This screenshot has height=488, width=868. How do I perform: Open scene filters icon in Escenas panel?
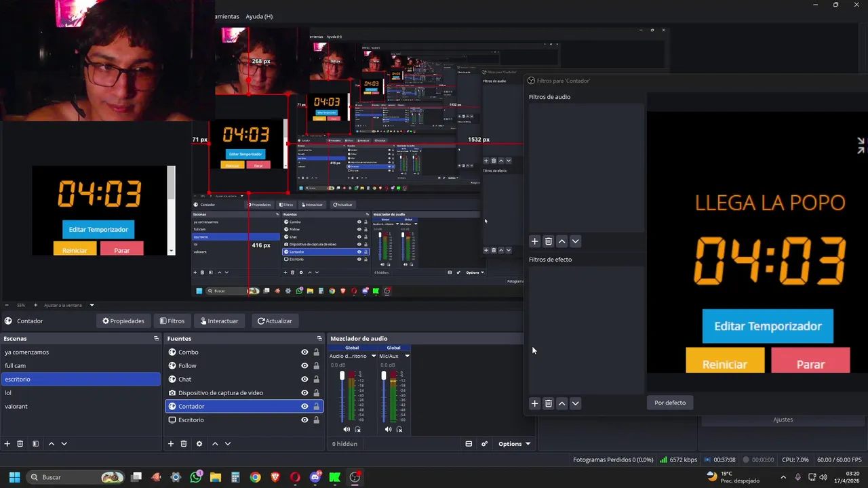tap(35, 444)
